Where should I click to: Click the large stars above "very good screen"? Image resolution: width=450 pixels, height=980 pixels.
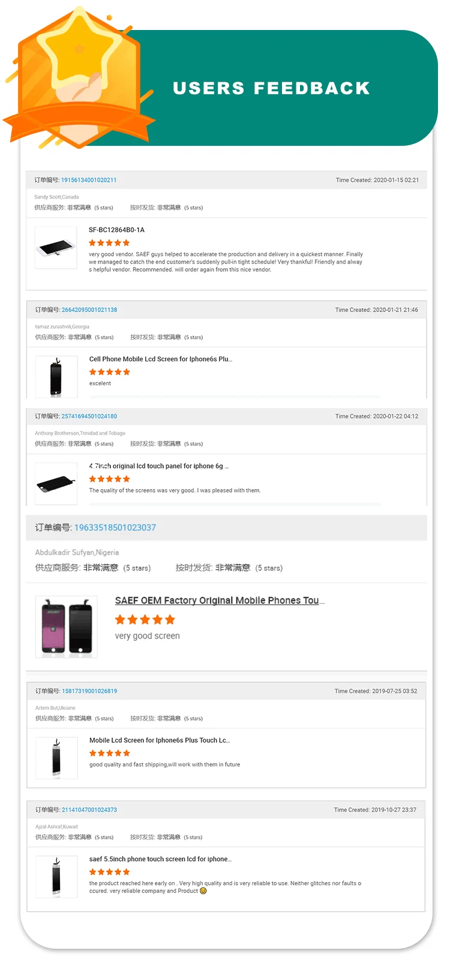pyautogui.click(x=145, y=620)
